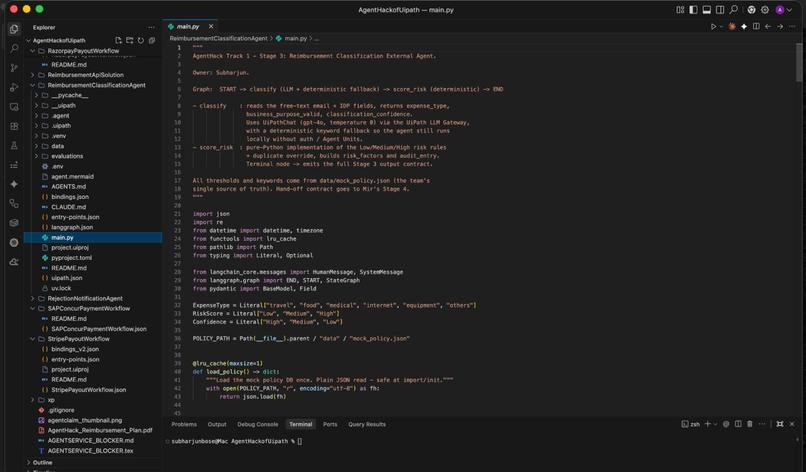Close the bottom terminal panel
Image resolution: width=806 pixels, height=472 pixels.
pyautogui.click(x=792, y=424)
